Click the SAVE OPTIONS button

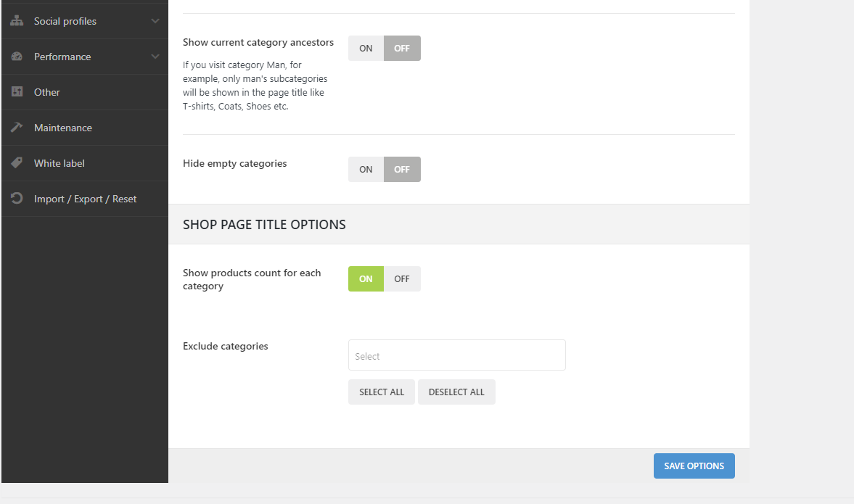(x=694, y=466)
